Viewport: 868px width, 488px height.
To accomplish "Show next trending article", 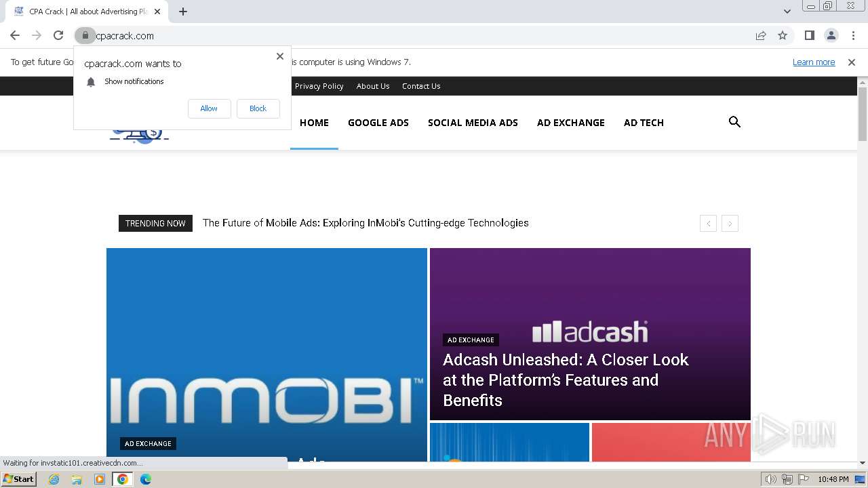I will click(730, 224).
